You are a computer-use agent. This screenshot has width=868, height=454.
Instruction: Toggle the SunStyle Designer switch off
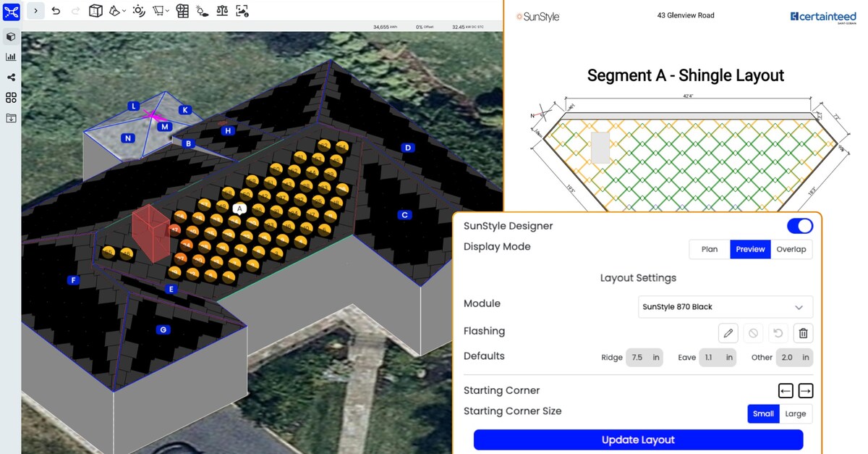point(800,226)
